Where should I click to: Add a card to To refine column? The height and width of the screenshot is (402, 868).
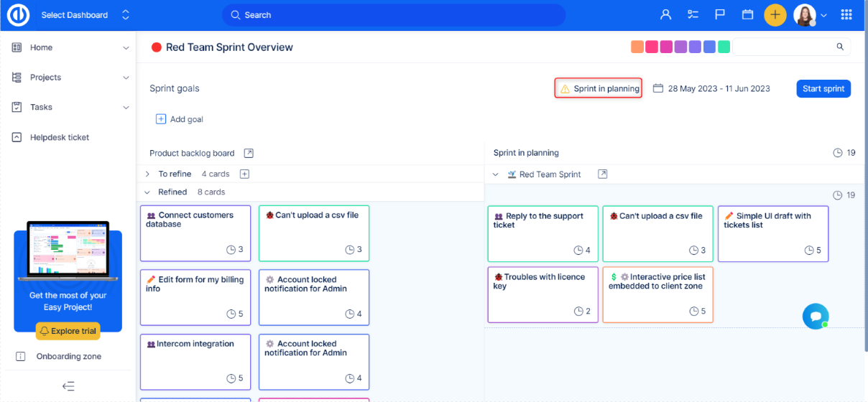point(244,174)
